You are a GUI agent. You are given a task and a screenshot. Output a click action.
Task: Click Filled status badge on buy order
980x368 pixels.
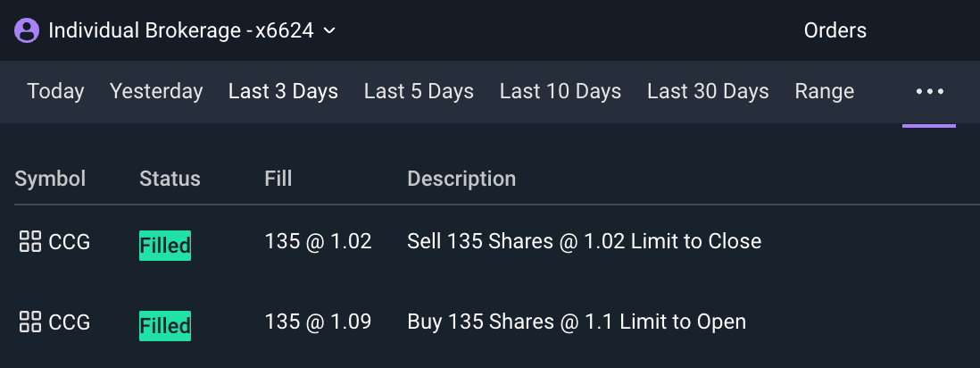click(x=165, y=326)
